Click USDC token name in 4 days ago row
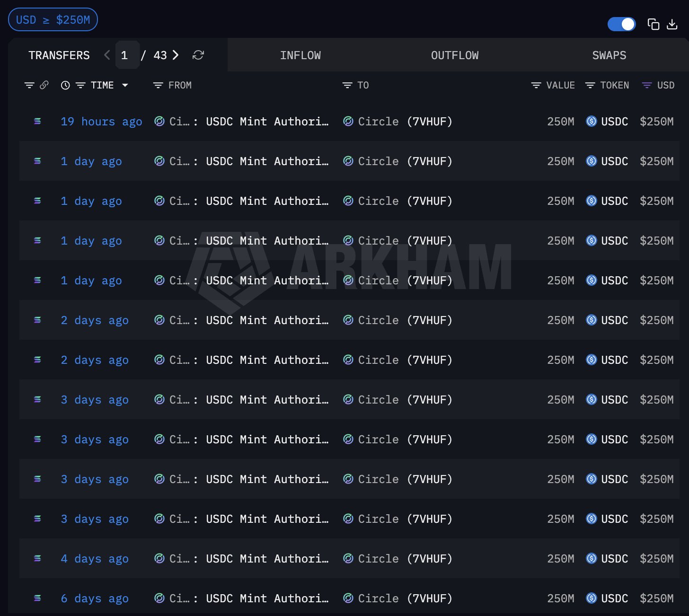 click(615, 559)
